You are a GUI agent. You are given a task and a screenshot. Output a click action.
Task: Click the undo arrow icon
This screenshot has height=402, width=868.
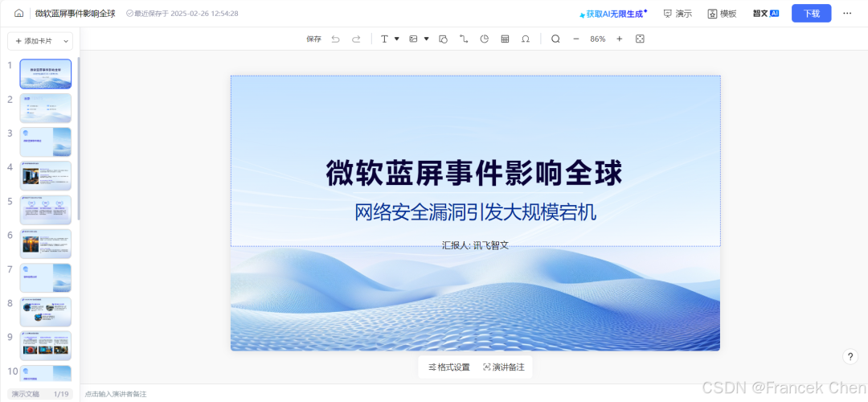click(335, 39)
